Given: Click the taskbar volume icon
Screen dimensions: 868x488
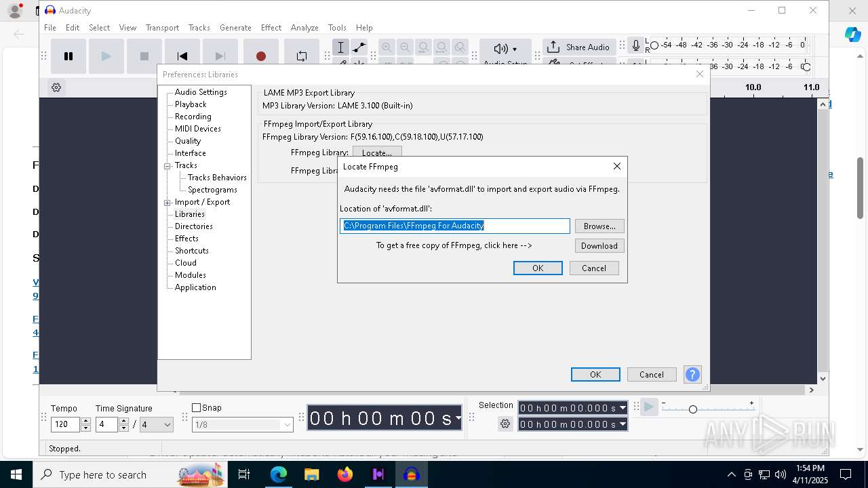Looking at the screenshot, I should pos(781,474).
